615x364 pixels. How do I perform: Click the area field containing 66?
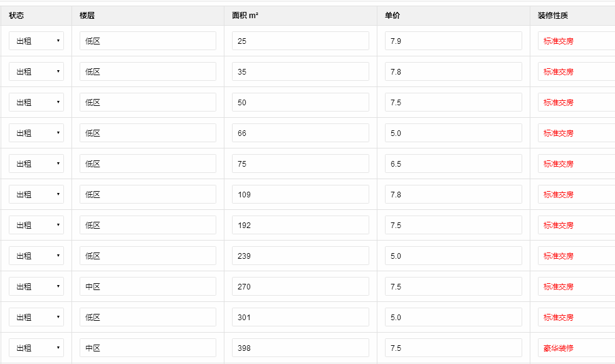(300, 133)
